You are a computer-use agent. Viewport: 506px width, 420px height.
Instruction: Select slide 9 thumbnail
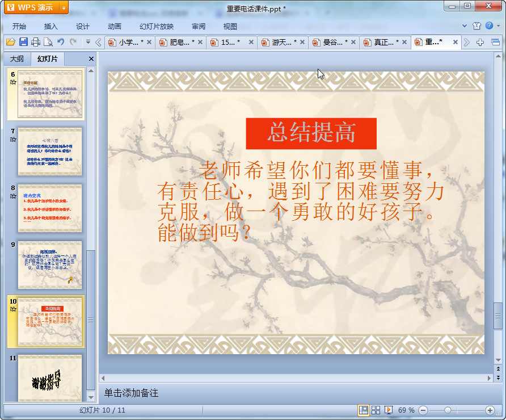point(50,265)
